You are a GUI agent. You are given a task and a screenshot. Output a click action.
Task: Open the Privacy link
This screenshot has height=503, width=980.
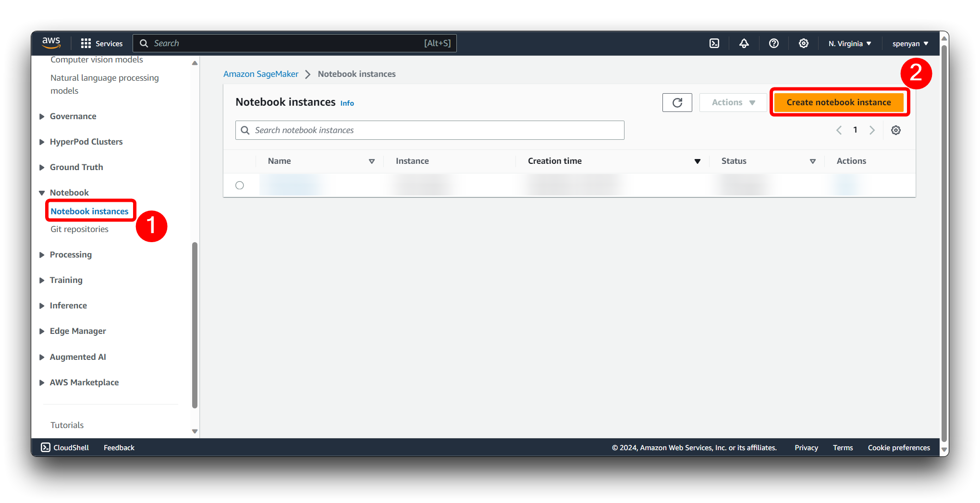tap(806, 447)
